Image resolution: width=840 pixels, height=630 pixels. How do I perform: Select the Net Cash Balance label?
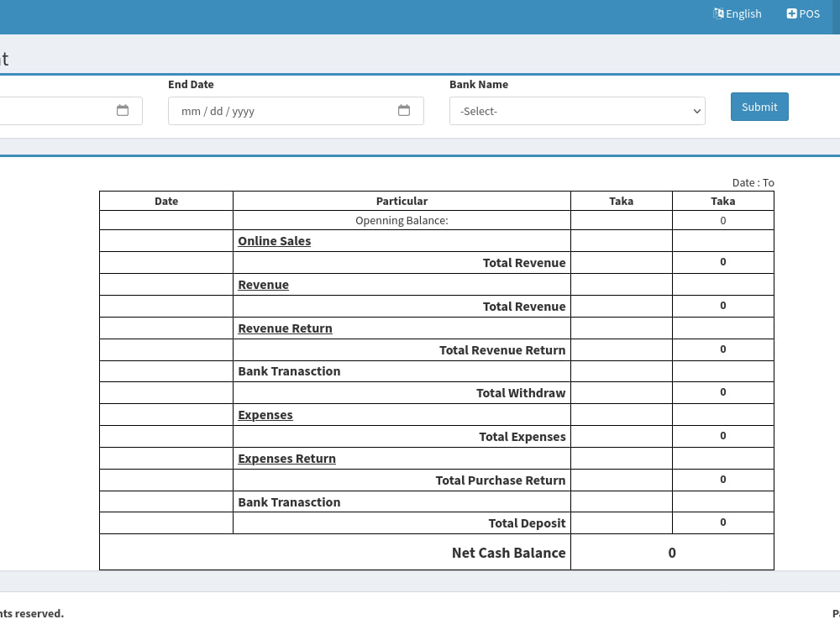click(x=508, y=553)
